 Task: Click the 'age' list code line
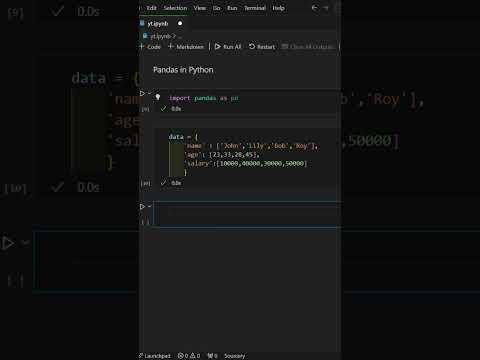click(222, 155)
